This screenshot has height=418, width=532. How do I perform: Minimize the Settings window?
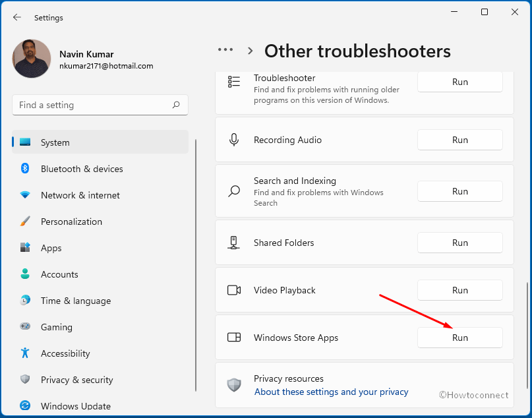(x=454, y=12)
